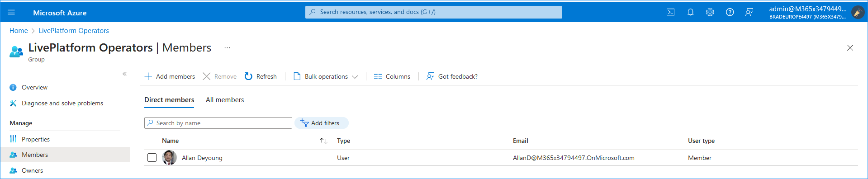Go to the Home breadcrumb link

click(x=19, y=31)
